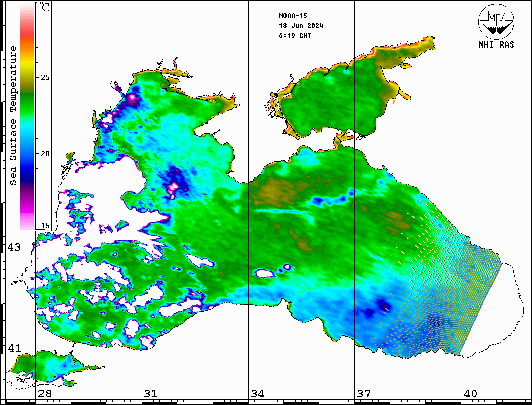Click the temperature color scale bar
This screenshot has height=405, width=532.
(x=27, y=116)
